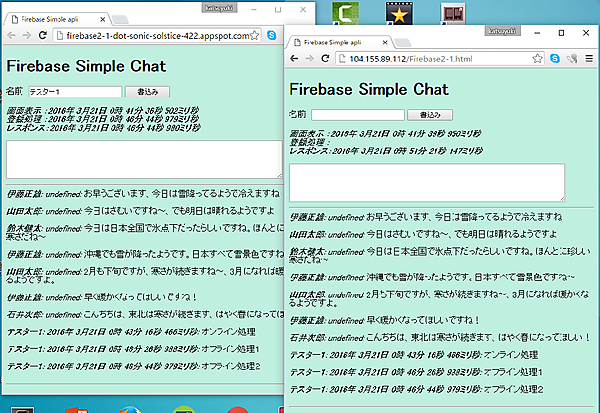Open Firefox from the taskbar
Image resolution: width=600 pixels, height=413 pixels.
click(130, 410)
